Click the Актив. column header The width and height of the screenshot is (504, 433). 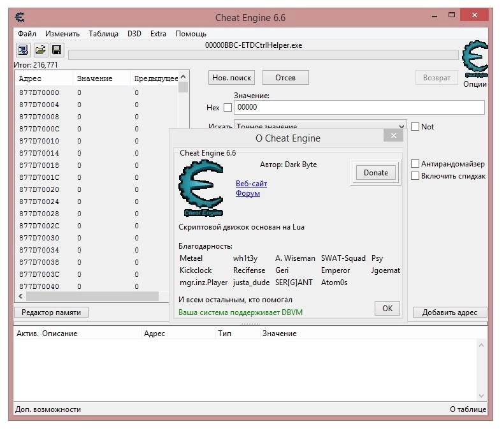27,334
